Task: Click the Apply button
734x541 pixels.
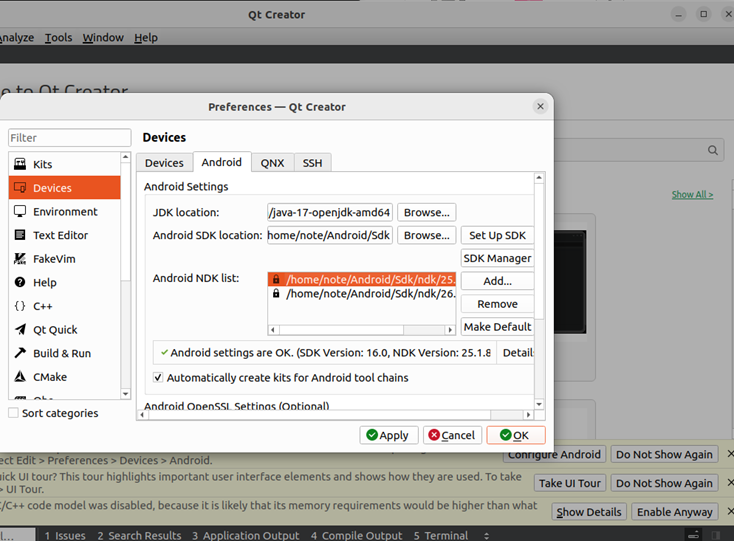Action: [389, 435]
